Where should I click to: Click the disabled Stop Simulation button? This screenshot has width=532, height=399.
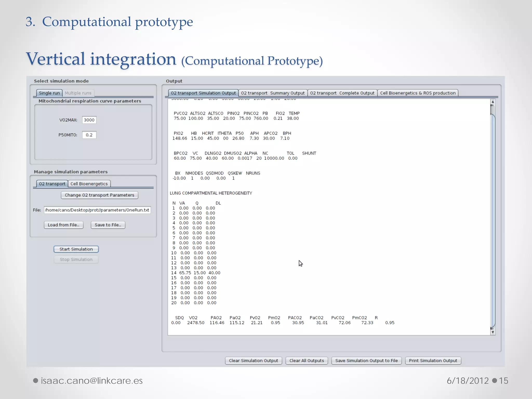coord(76,260)
